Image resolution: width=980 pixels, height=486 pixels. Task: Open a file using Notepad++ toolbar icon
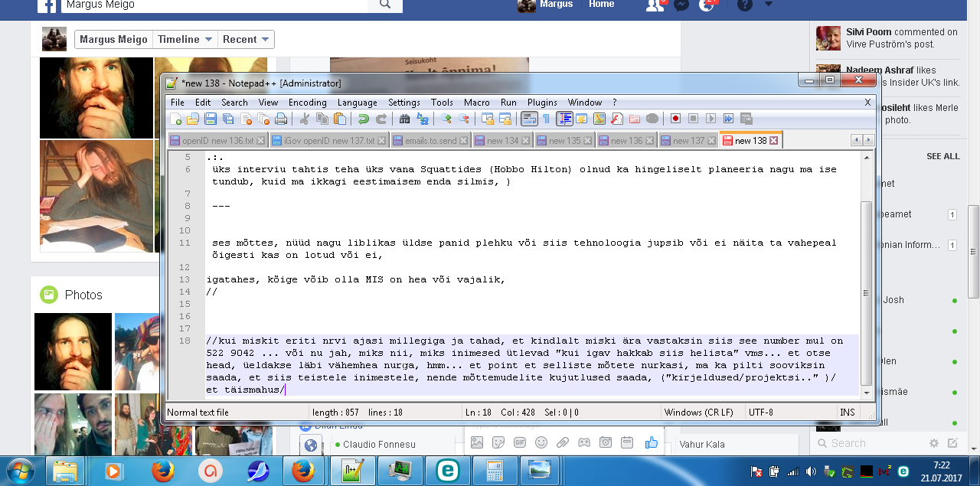(193, 119)
